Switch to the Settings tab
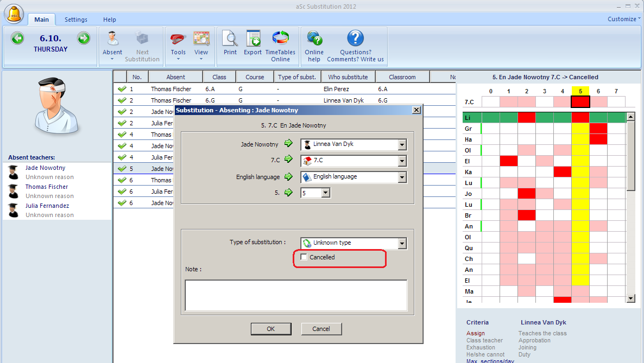Screen dimensions: 644x363 pos(76,20)
